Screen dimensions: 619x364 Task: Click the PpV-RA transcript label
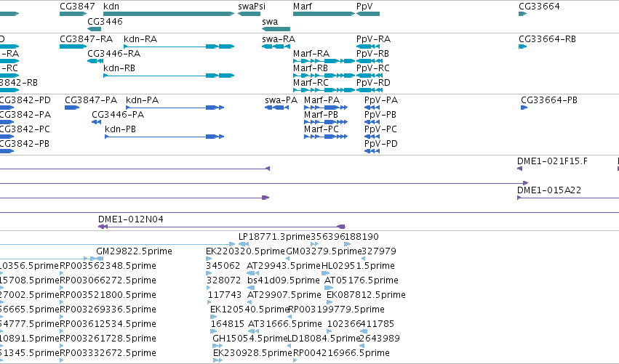click(x=373, y=39)
